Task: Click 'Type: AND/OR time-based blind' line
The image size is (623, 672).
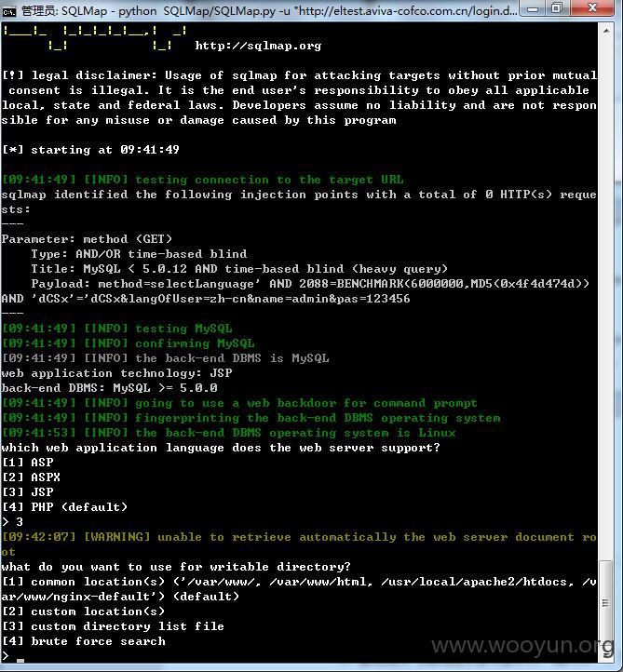Action: point(139,254)
